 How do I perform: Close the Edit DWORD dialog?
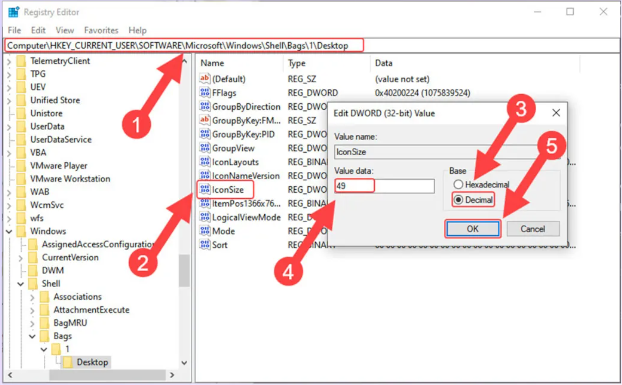coord(556,113)
